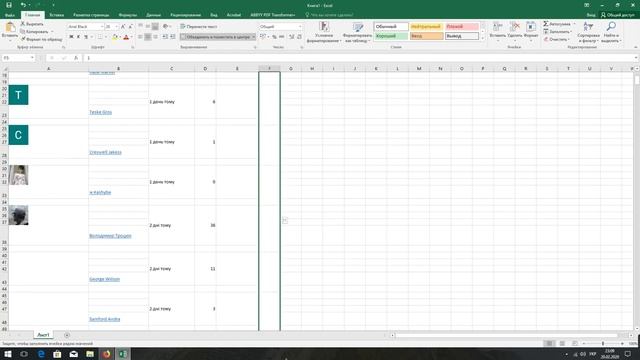The height and width of the screenshot is (360, 640).
Task: Align text to the left
Action: [140, 37]
